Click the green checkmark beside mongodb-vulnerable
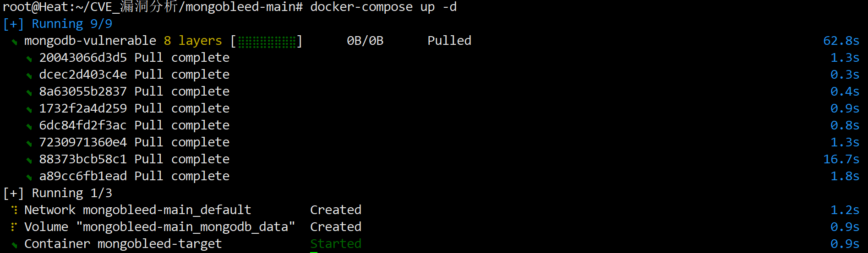 click(x=15, y=42)
